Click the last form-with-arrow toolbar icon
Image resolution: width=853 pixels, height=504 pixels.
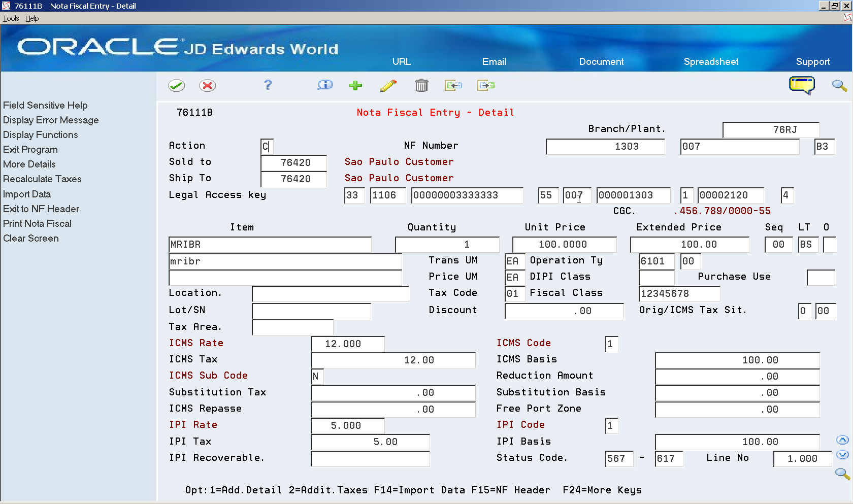click(x=486, y=85)
